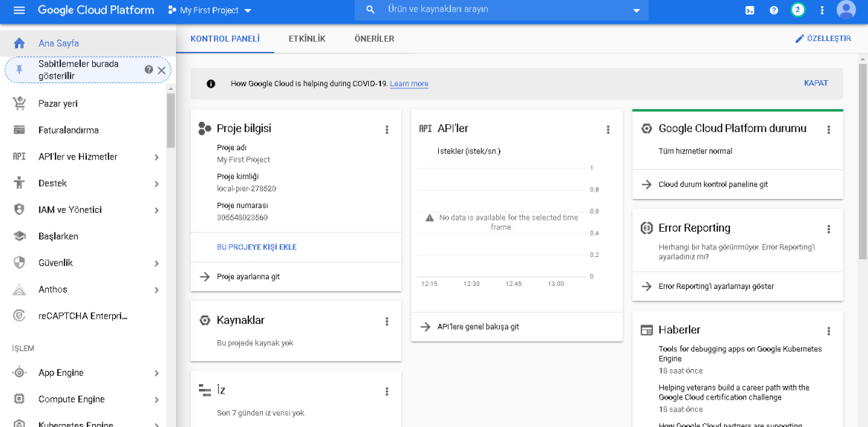Click KAPAT to close COVID banner
Image resolution: width=868 pixels, height=427 pixels.
coord(816,83)
